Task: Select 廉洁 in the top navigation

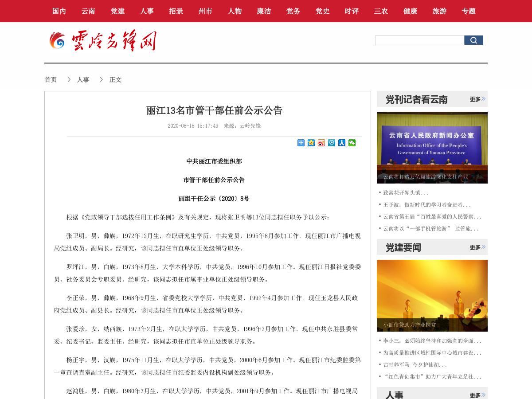Action: [x=264, y=11]
